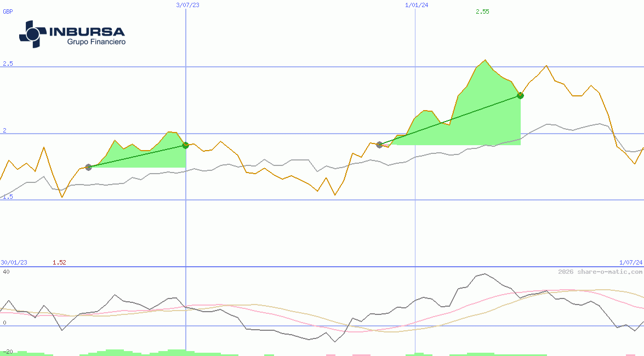Click the INBURSA company name text
This screenshot has width=644, height=356.
(x=87, y=32)
